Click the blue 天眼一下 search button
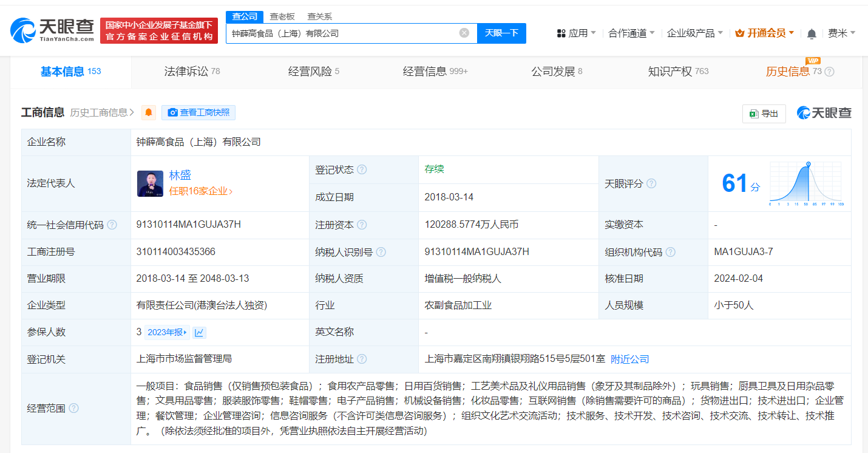This screenshot has height=453, width=868. (502, 33)
